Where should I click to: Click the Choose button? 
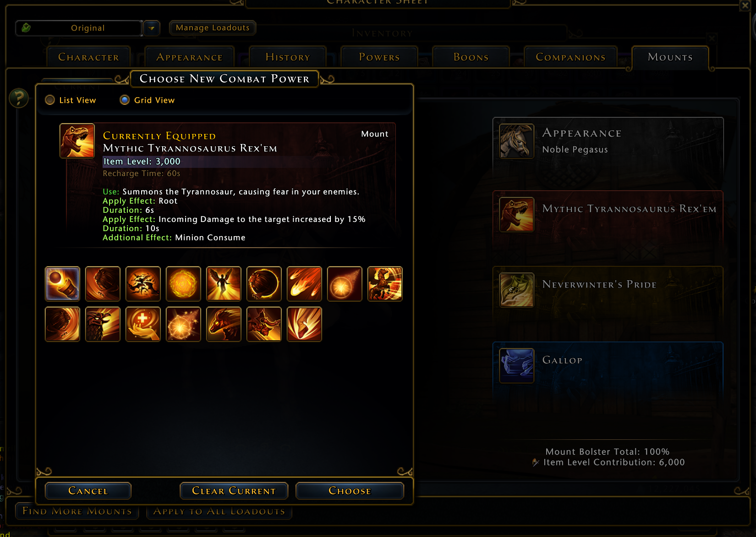[350, 491]
